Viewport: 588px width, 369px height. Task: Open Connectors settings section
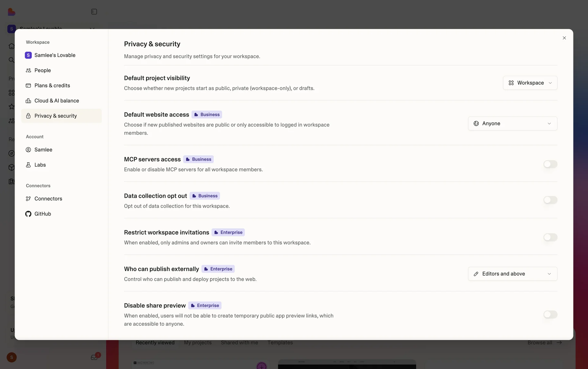(48, 199)
